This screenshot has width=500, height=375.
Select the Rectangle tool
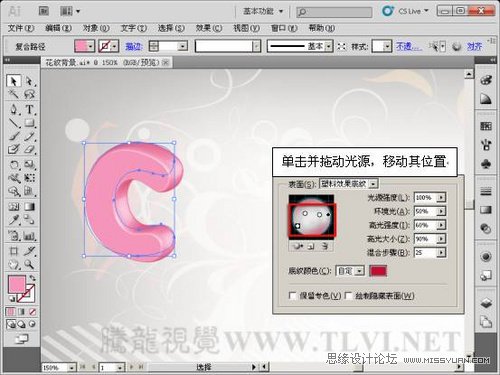pos(29,123)
